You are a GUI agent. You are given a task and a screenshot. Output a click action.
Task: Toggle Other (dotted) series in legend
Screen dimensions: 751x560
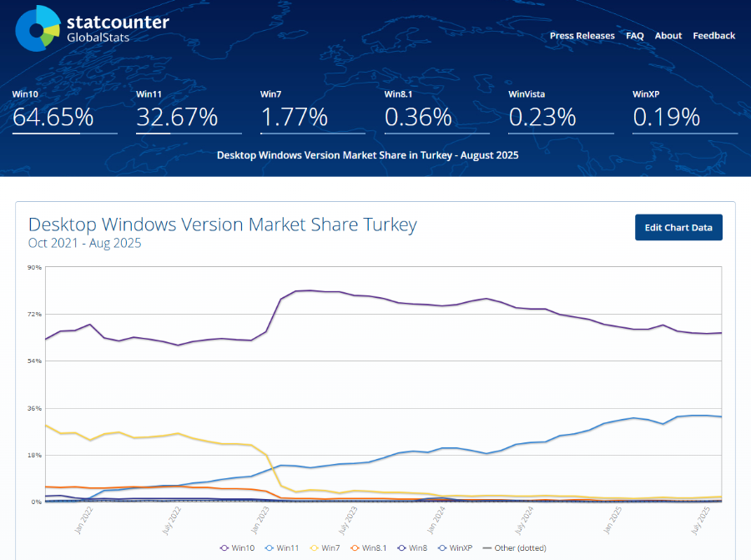coord(514,548)
